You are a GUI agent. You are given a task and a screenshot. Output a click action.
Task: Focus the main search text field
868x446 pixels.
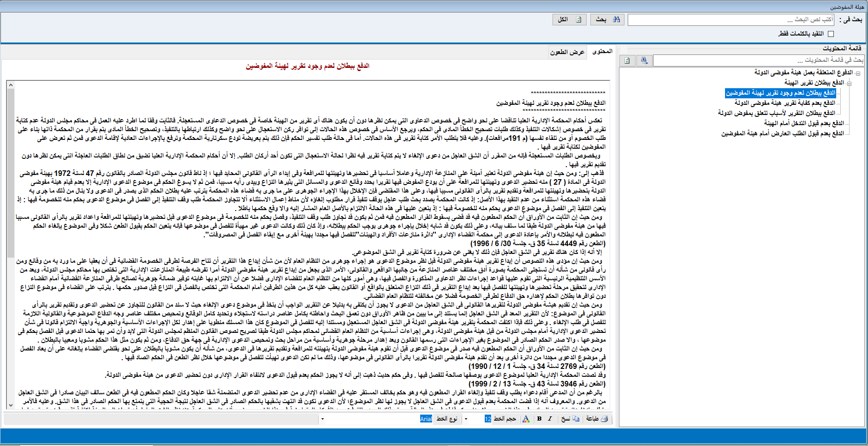(x=731, y=19)
